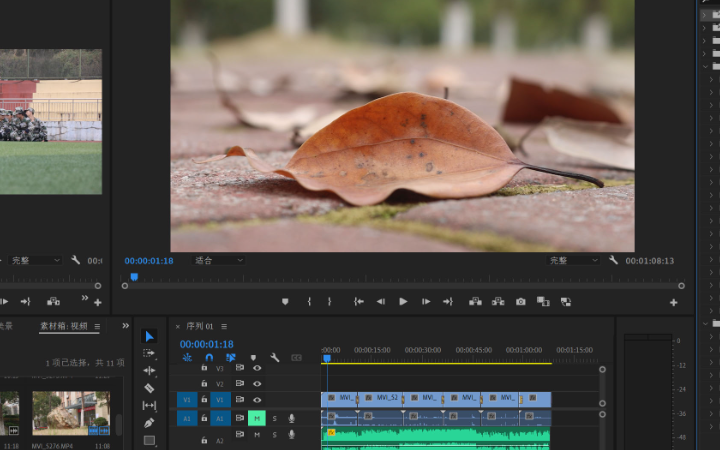
Task: Enable voice-over record on track A1
Action: pos(291,418)
